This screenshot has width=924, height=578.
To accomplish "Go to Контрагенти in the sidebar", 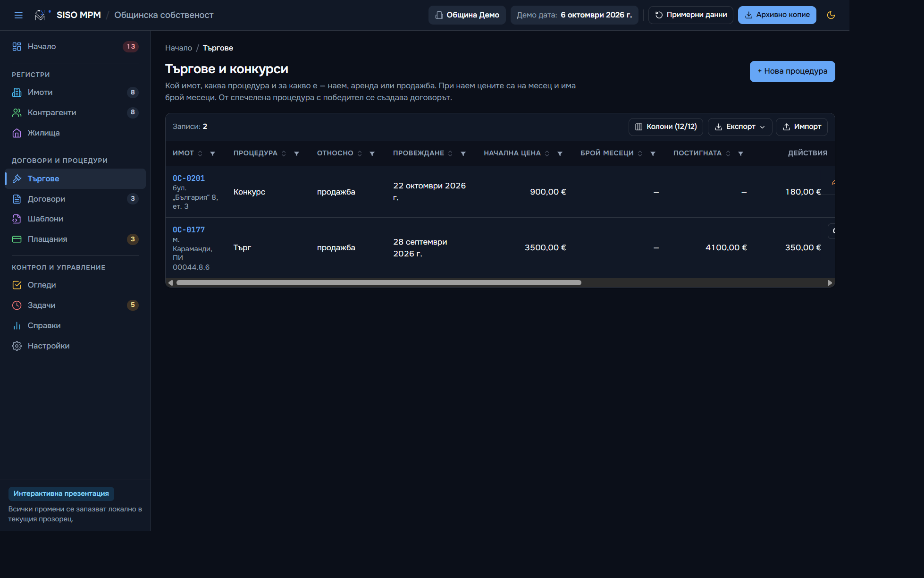I will [75, 112].
